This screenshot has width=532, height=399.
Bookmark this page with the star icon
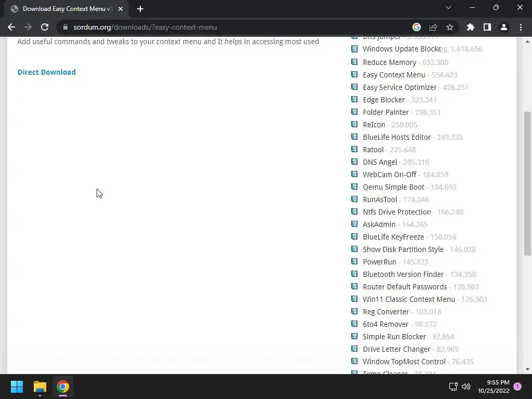[x=449, y=27]
